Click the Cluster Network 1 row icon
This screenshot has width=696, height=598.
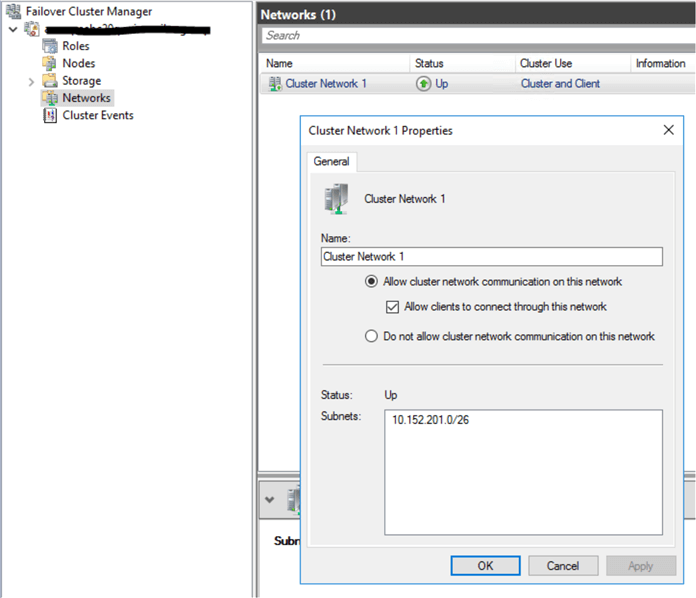(275, 83)
